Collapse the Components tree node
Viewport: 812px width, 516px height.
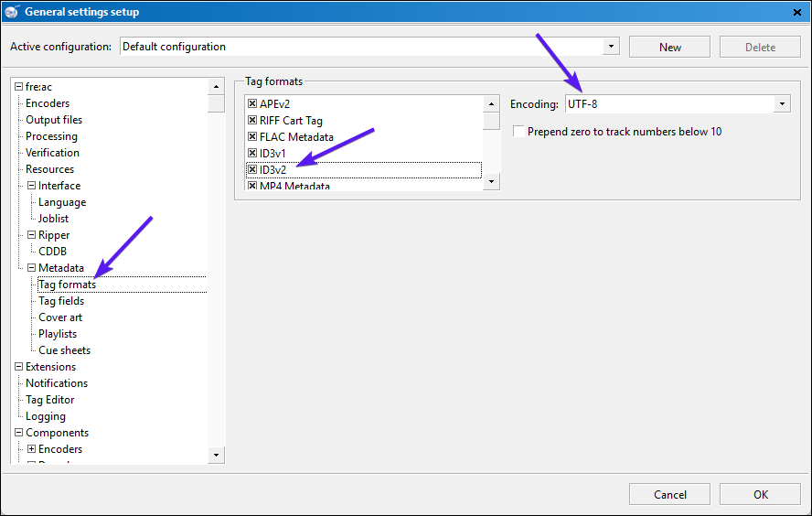click(x=18, y=432)
